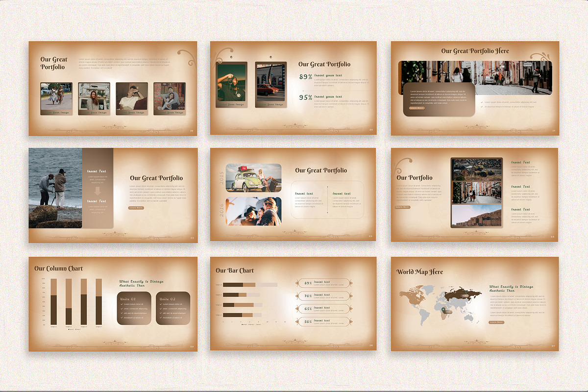Image resolution: width=588 pixels, height=392 pixels.
Task: Select the wide street photo under Our Great Portfolio Here
Action: pos(475,77)
